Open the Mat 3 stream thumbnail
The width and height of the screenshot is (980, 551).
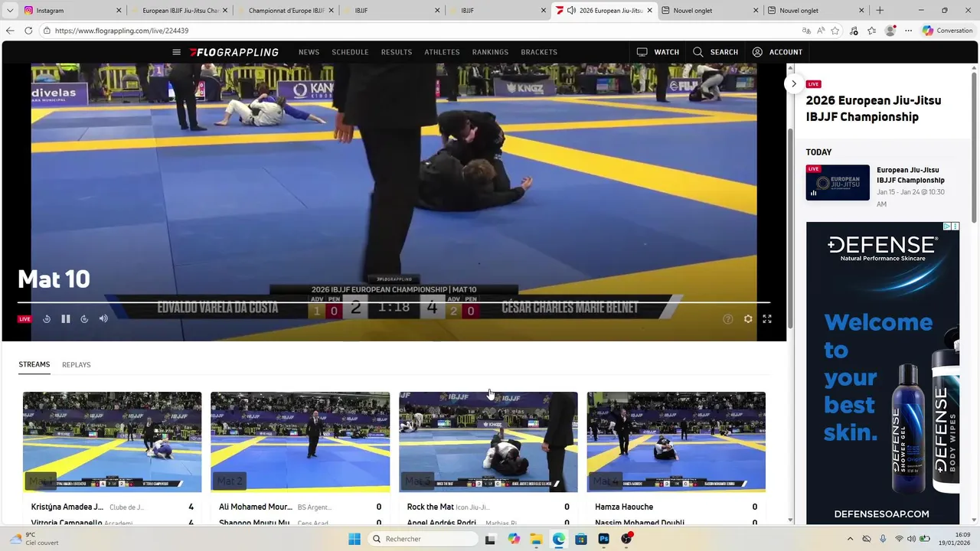pos(488,442)
